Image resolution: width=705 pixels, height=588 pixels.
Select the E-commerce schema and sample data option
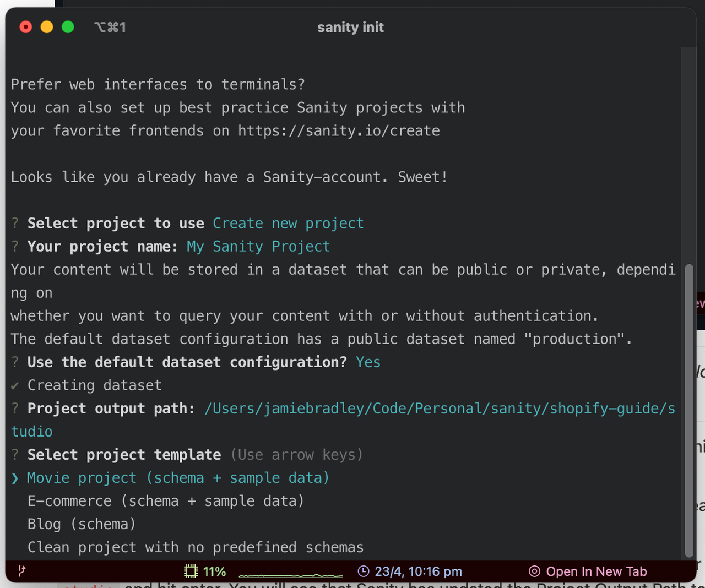165,500
